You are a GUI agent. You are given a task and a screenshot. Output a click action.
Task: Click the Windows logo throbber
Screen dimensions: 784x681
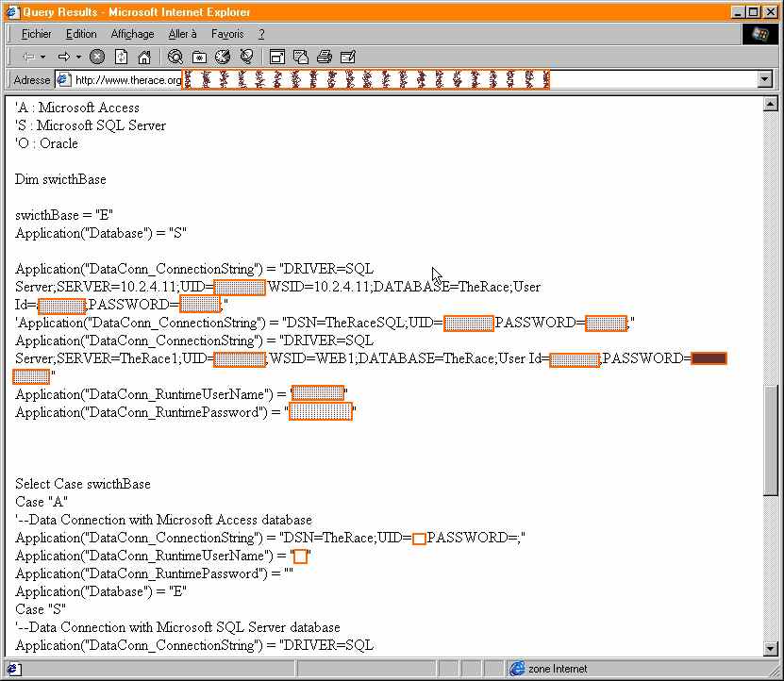pos(760,34)
